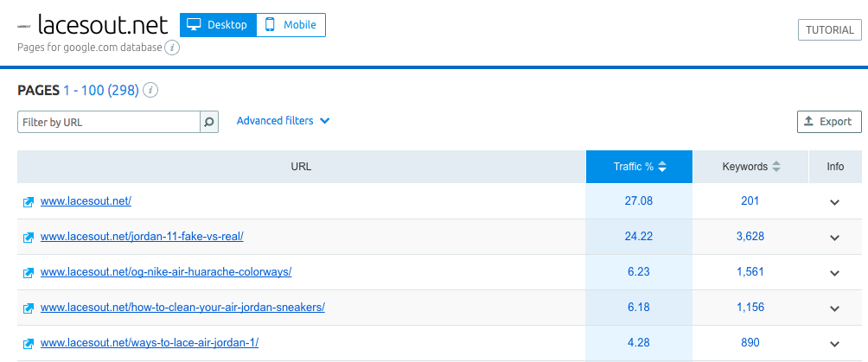
Task: Expand info chevron for ways-to-lace-air-jordan-1 row
Action: pyautogui.click(x=835, y=344)
